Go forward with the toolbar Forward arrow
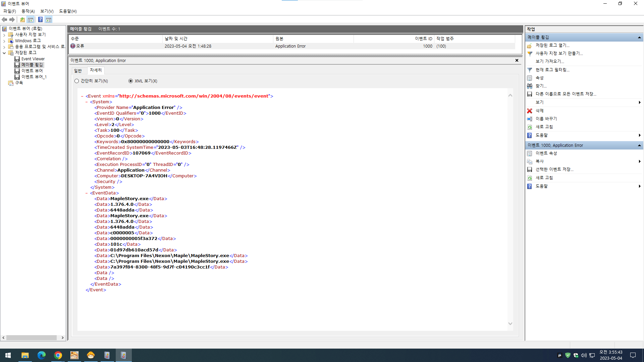Image resolution: width=644 pixels, height=362 pixels. pos(12,19)
